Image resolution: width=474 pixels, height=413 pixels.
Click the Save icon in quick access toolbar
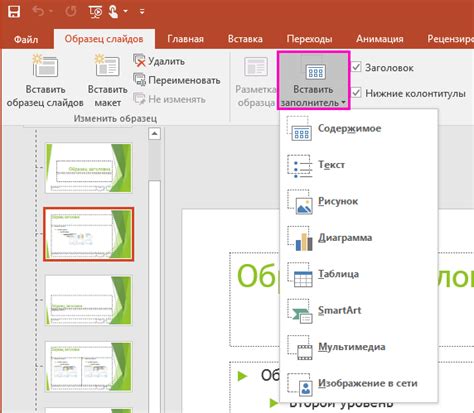click(x=14, y=12)
